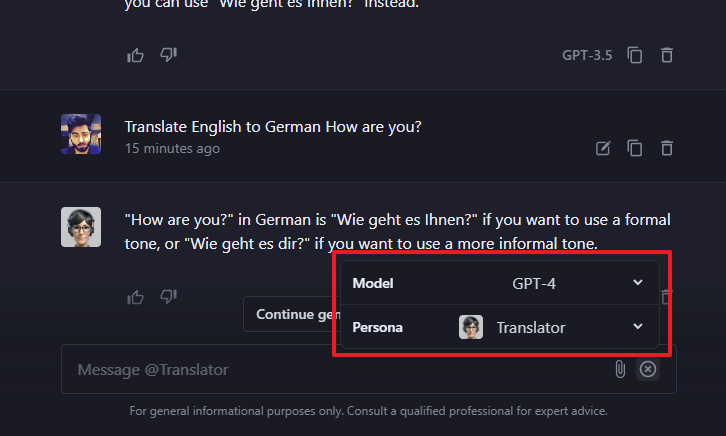Edit the 'Translate English to German' message

point(603,149)
